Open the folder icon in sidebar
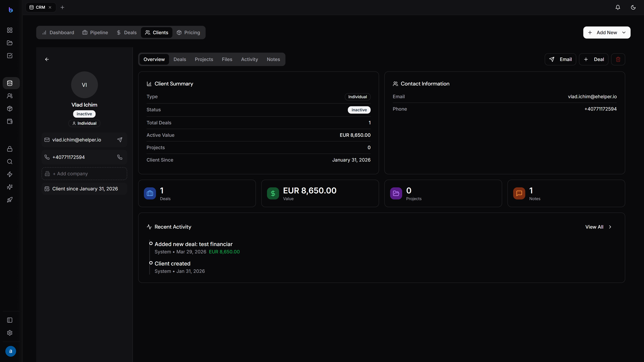Screen dimensions: 644x362 click(x=10, y=43)
